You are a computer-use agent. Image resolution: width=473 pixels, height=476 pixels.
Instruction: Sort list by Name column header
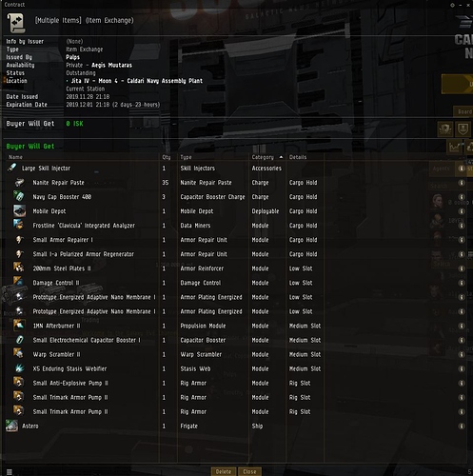coord(15,157)
